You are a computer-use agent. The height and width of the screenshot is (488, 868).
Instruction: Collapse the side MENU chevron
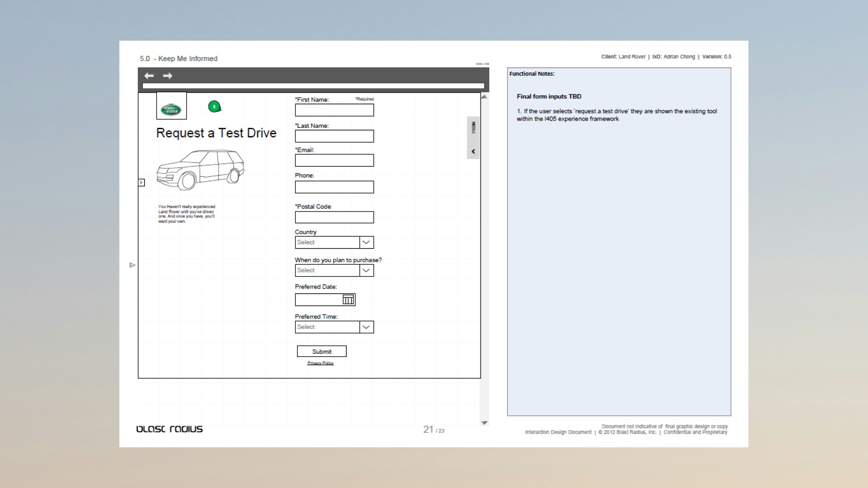pos(473,151)
